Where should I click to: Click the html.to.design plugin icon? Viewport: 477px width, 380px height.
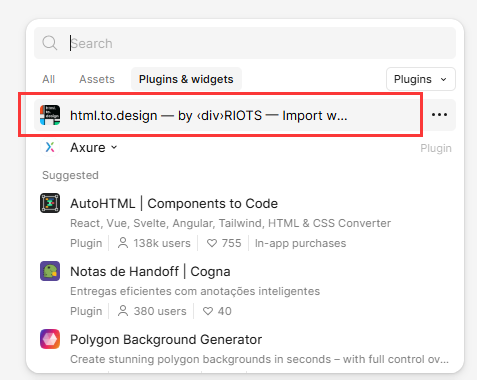tap(50, 115)
